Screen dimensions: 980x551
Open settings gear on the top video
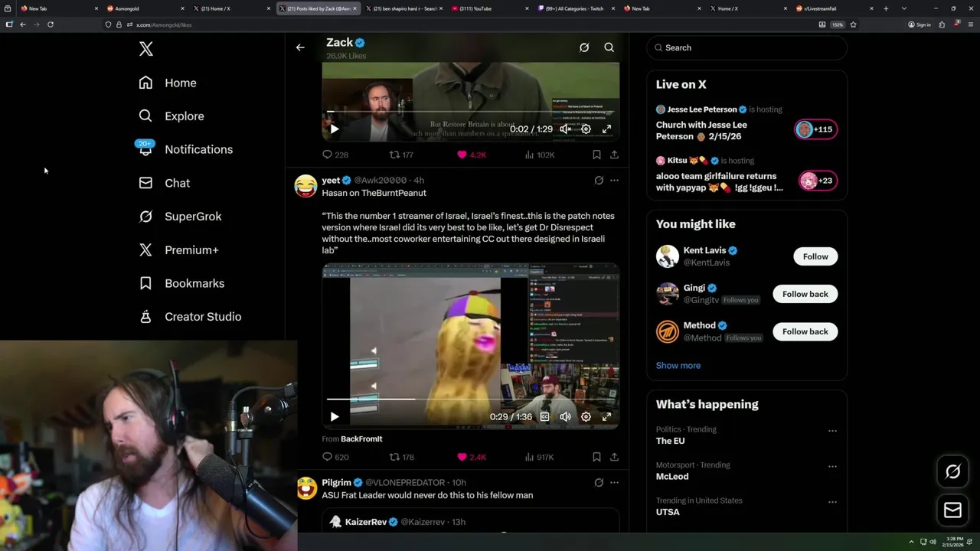pyautogui.click(x=586, y=129)
